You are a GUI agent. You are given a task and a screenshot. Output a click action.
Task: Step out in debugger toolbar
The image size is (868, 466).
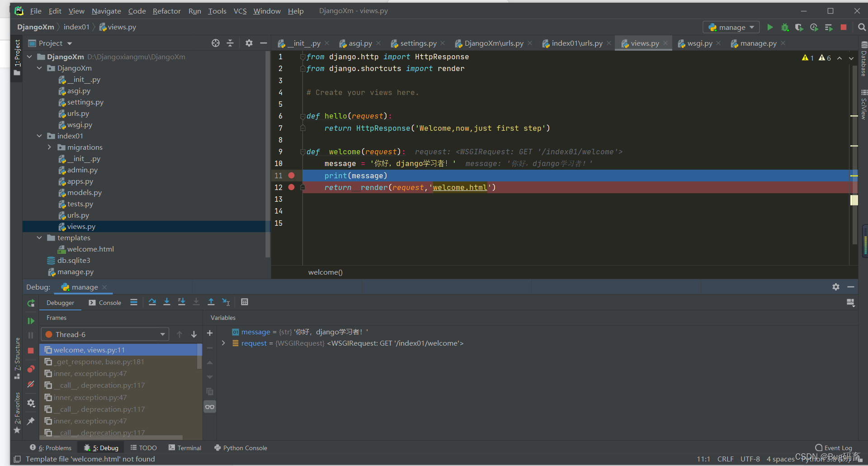click(x=211, y=302)
